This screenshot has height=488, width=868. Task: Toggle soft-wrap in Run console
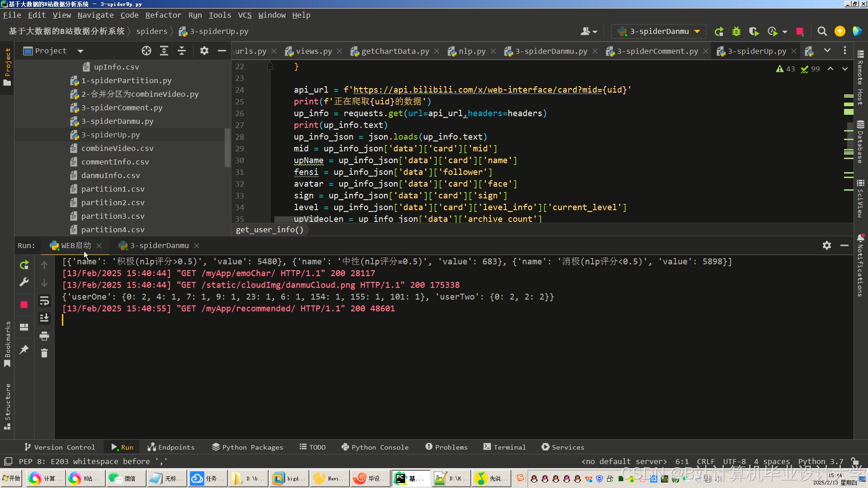click(44, 301)
